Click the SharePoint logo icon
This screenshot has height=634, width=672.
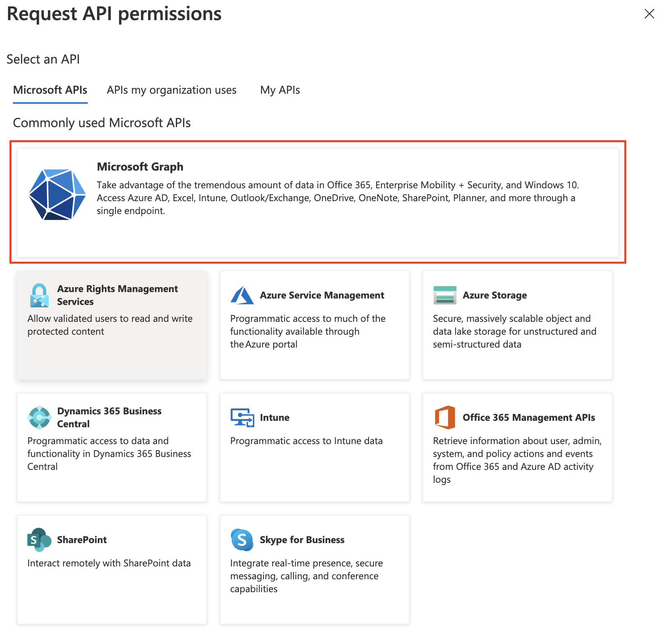coord(39,540)
